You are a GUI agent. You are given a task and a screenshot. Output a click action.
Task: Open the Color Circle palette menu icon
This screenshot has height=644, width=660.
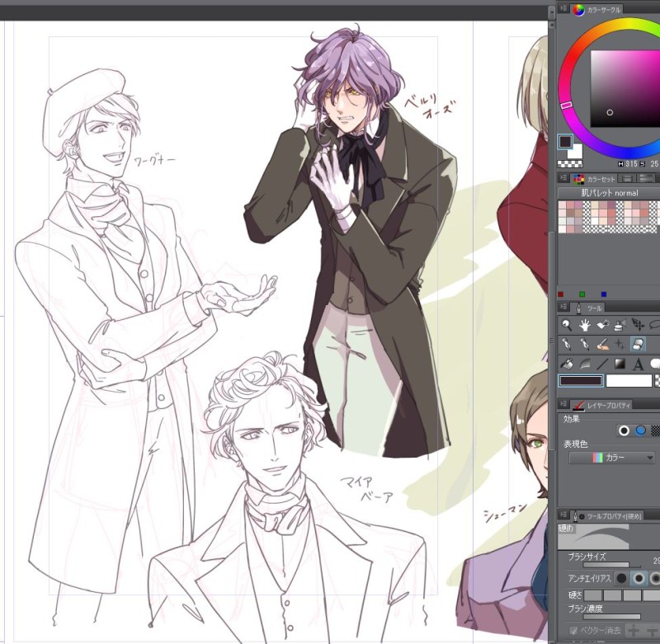(x=563, y=8)
